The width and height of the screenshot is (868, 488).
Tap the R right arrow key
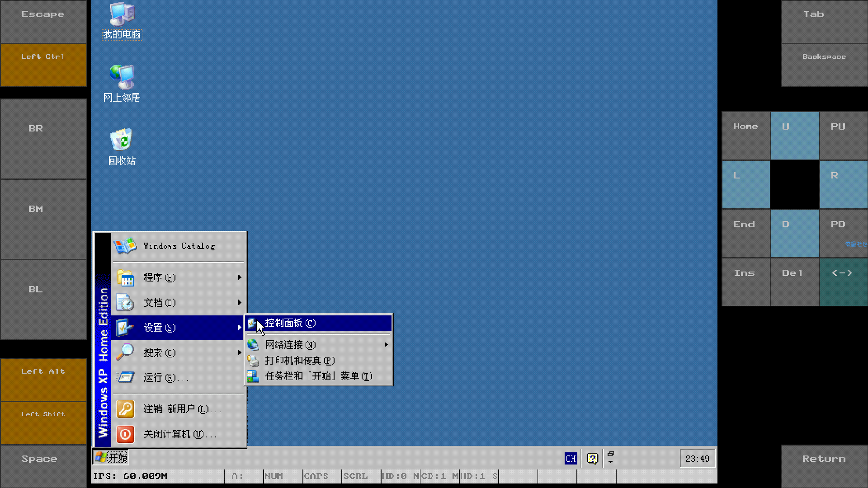[x=844, y=184]
